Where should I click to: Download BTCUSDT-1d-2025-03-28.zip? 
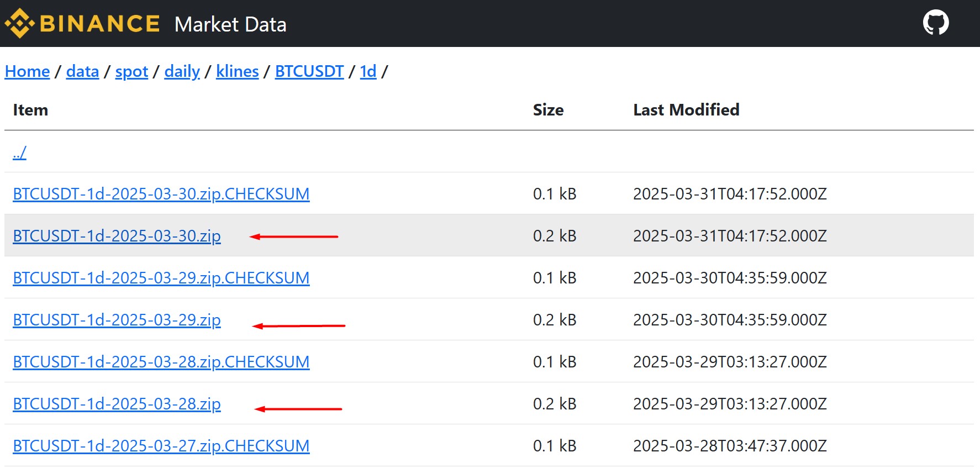[117, 404]
